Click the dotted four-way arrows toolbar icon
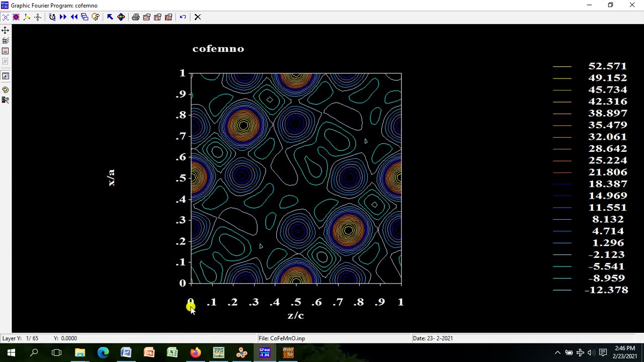Image resolution: width=644 pixels, height=362 pixels. click(38, 17)
